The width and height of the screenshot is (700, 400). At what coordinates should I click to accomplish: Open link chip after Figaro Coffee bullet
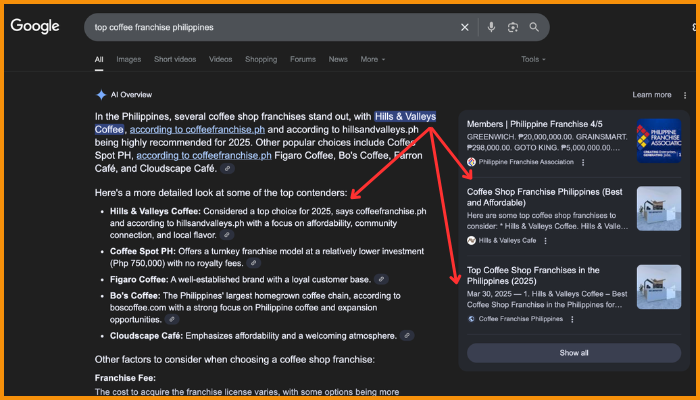[x=381, y=279]
